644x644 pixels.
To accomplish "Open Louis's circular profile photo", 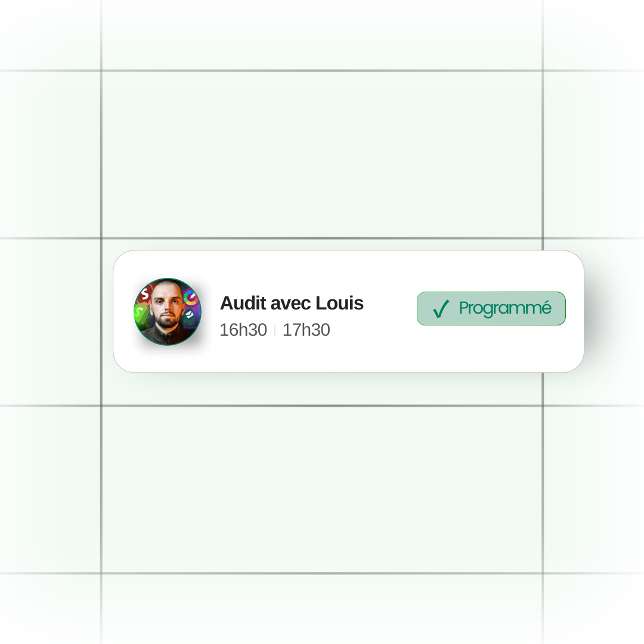I will click(x=168, y=312).
